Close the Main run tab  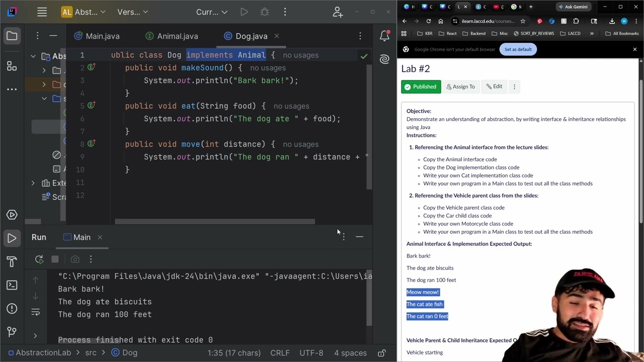click(100, 237)
